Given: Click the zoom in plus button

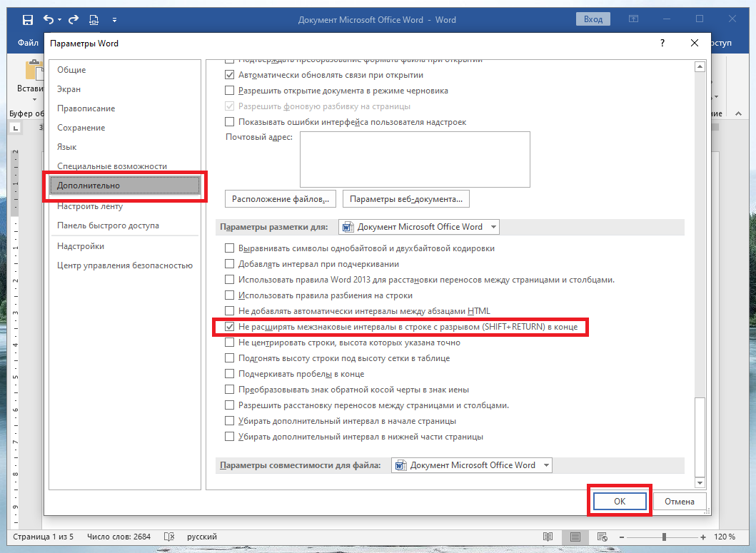Looking at the screenshot, I should (703, 537).
